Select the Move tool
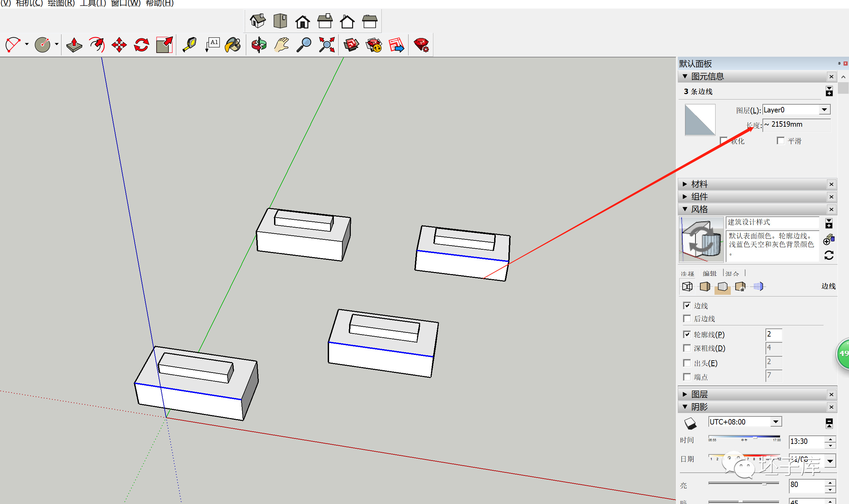This screenshot has height=504, width=849. click(x=119, y=44)
